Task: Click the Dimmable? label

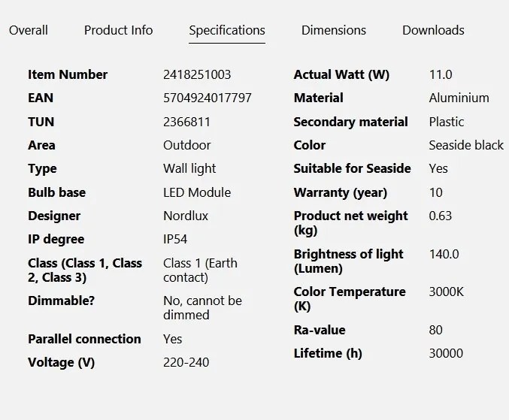Action: (x=62, y=301)
